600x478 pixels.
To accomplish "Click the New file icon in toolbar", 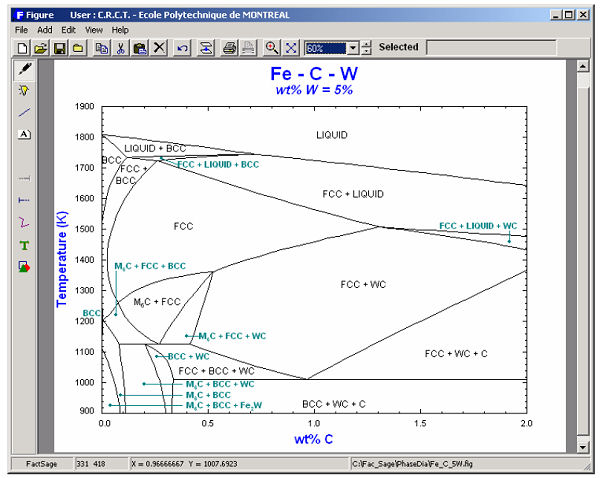I will (x=23, y=48).
